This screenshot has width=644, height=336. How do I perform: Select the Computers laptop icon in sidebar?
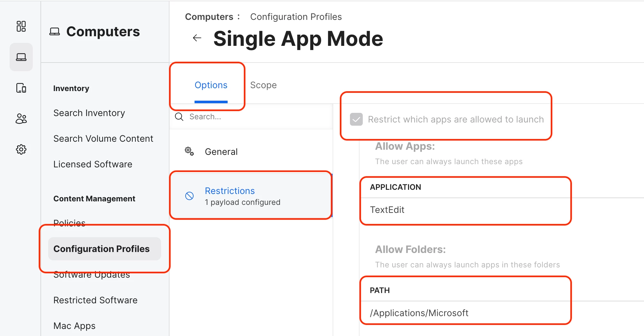[x=21, y=57]
